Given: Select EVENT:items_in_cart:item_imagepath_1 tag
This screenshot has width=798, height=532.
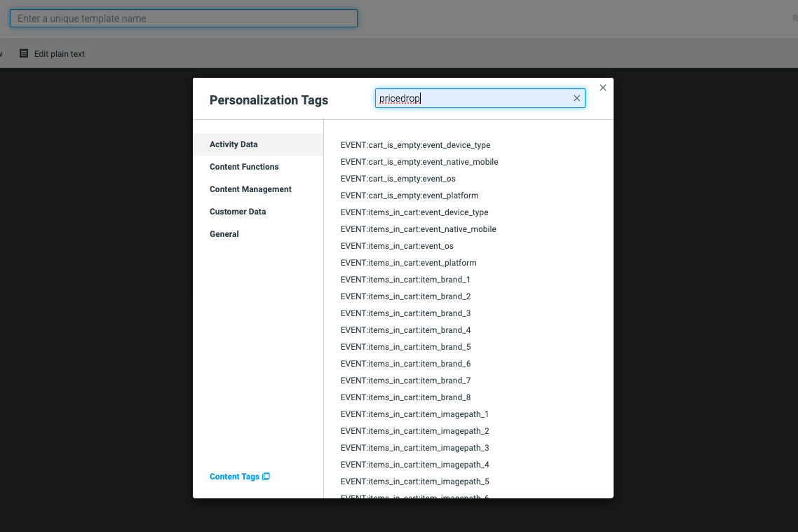Looking at the screenshot, I should tap(414, 414).
